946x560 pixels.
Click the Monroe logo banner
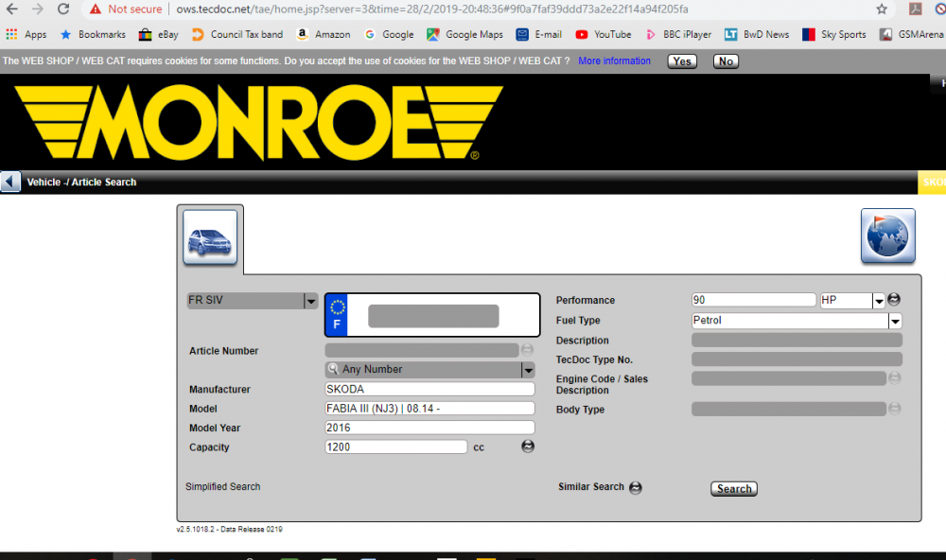pyautogui.click(x=259, y=123)
